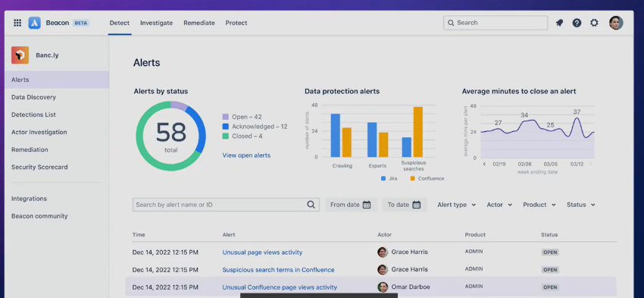The image size is (644, 298).
Task: Click the orange Confluence legend swatch
Action: tap(412, 178)
